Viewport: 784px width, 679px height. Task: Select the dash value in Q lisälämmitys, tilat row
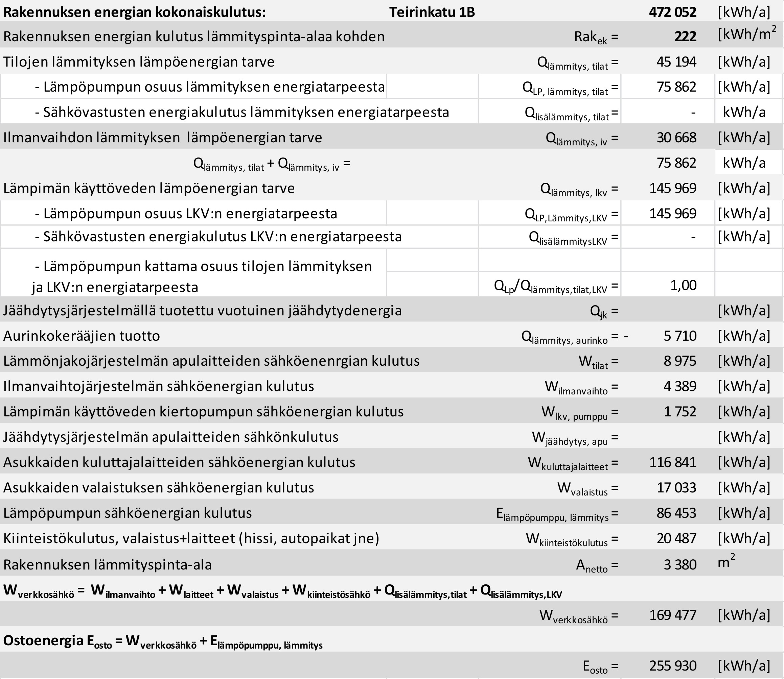693,113
